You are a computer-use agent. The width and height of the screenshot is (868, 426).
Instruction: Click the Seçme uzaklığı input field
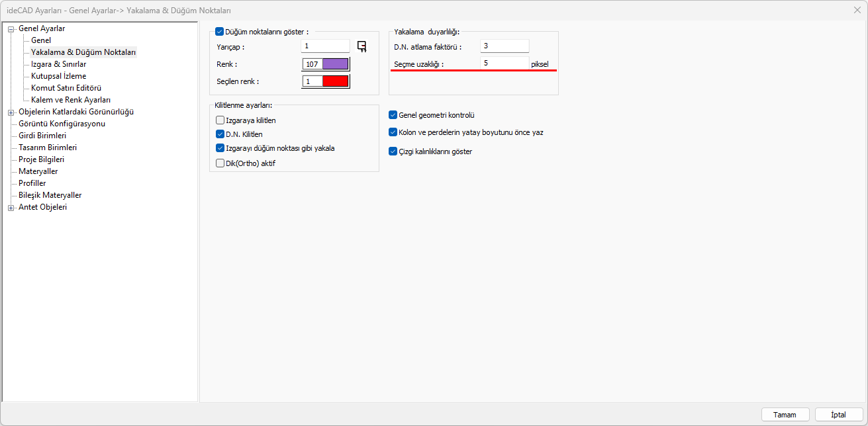pos(505,63)
